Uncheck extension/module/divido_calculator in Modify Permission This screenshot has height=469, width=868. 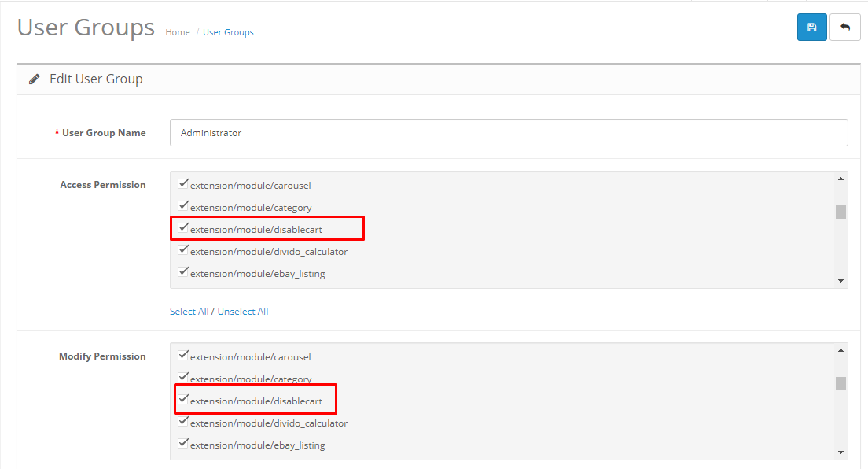[183, 421]
